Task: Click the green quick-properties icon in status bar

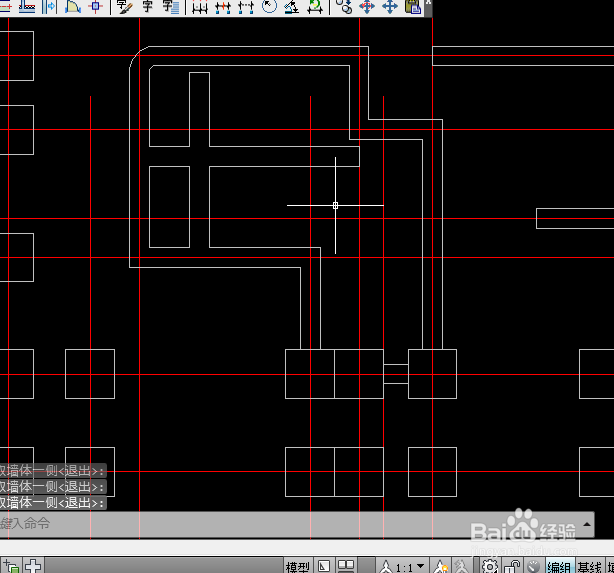Action: [11, 566]
